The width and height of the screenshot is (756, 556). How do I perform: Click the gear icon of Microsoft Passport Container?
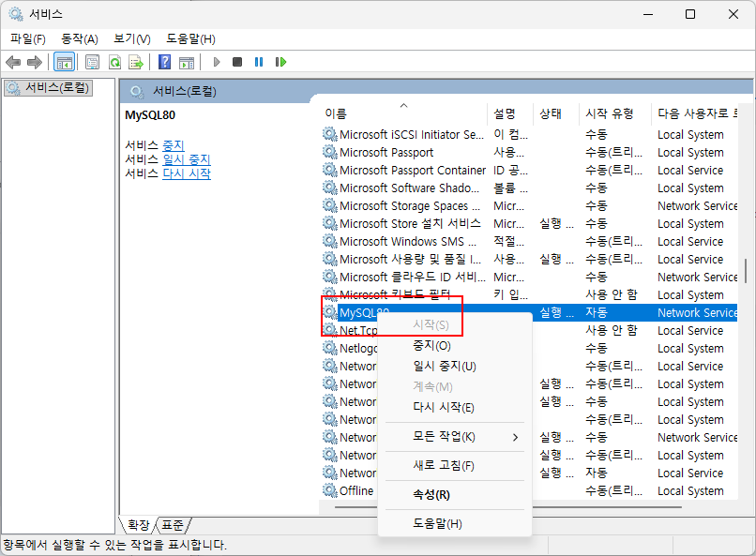point(330,170)
